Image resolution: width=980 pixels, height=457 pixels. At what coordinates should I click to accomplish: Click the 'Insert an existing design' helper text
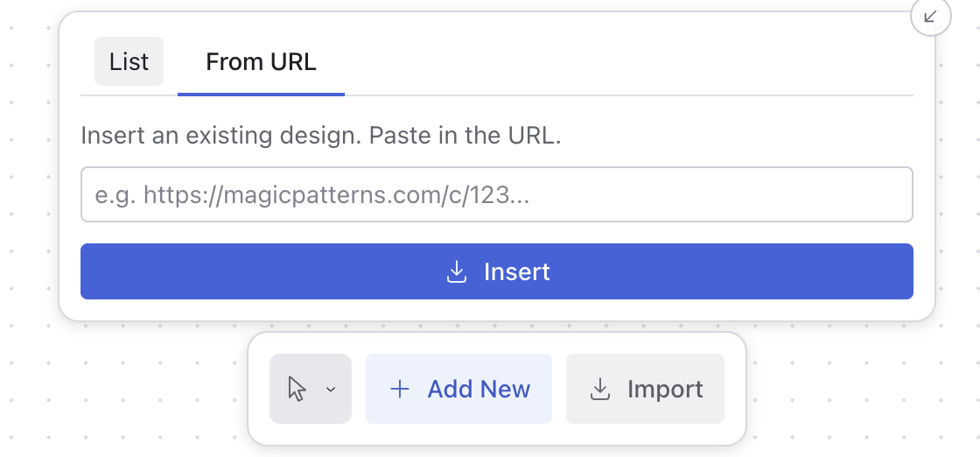click(320, 136)
